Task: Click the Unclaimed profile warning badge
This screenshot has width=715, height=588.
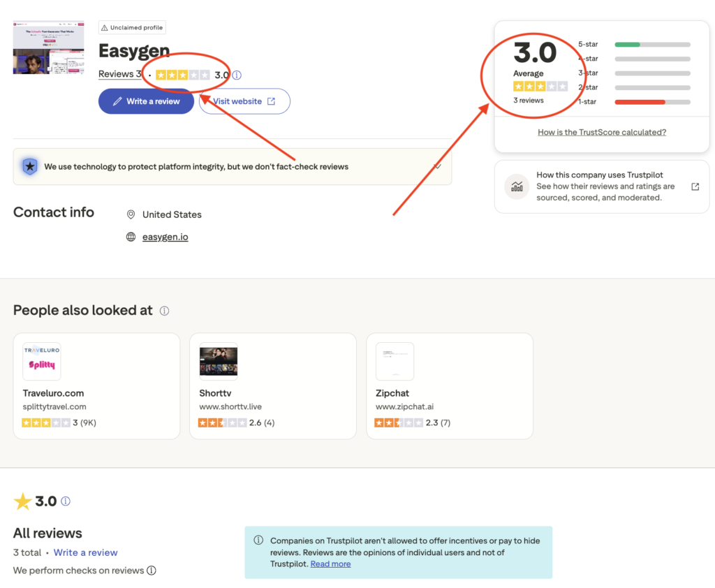Action: click(x=132, y=27)
